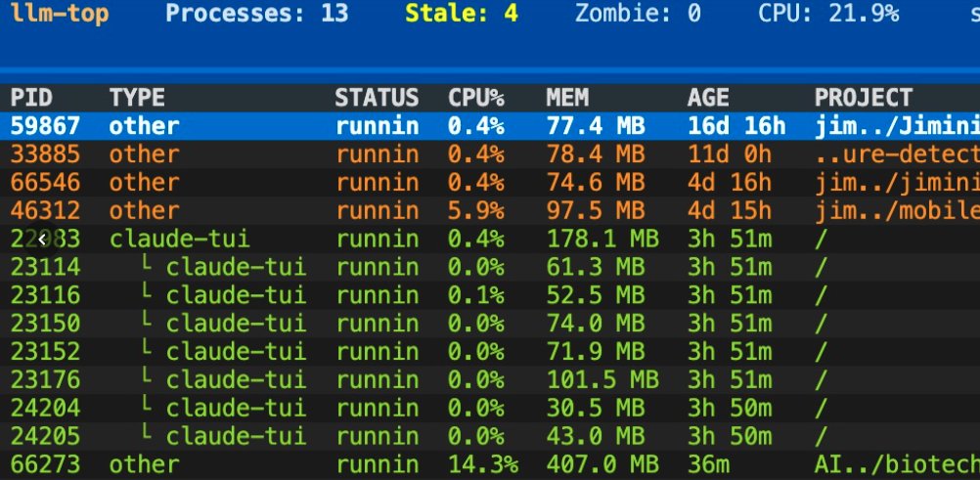980x480 pixels.
Task: Click the CPU: 21.9% summary
Action: 828,13
